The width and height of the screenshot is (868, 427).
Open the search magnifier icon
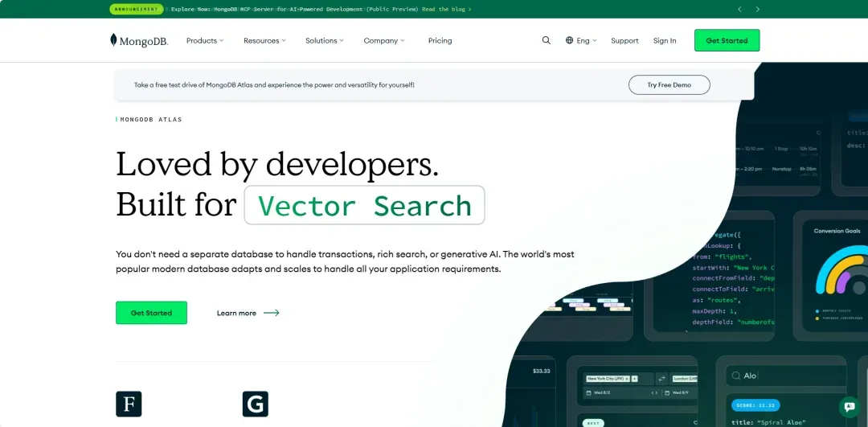[x=547, y=40]
